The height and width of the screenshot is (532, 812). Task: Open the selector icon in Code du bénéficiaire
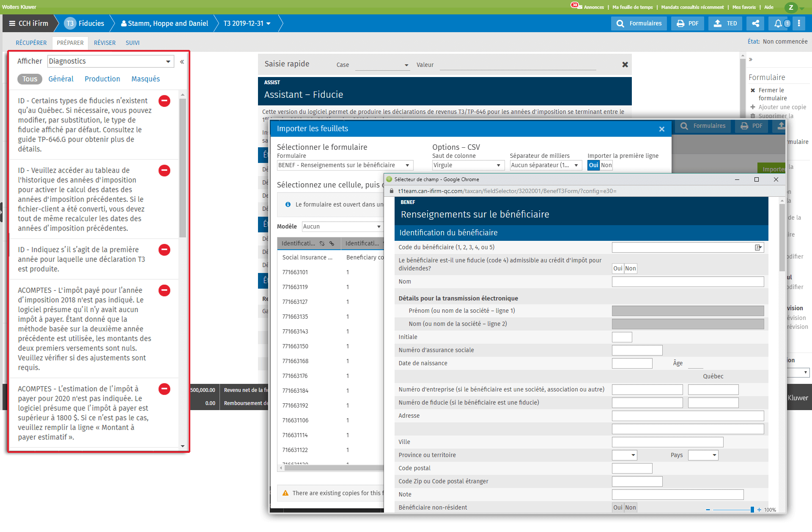(x=758, y=248)
